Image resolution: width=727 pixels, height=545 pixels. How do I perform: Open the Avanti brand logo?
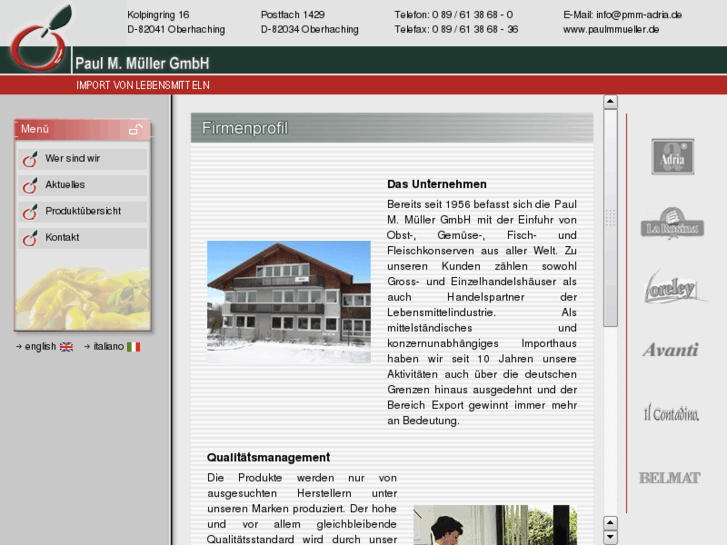tap(670, 350)
